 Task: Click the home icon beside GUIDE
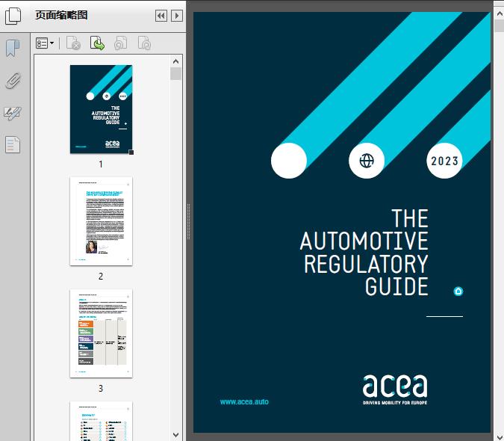point(458,291)
